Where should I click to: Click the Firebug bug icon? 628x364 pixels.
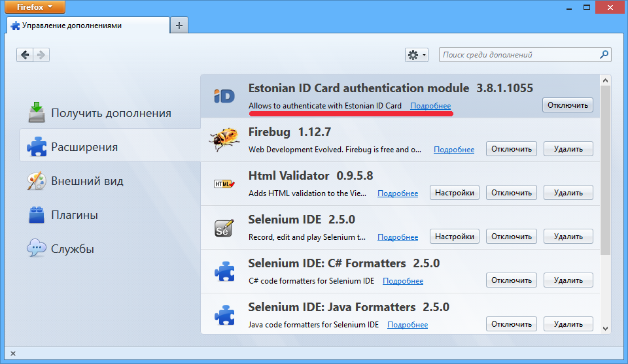pos(224,140)
